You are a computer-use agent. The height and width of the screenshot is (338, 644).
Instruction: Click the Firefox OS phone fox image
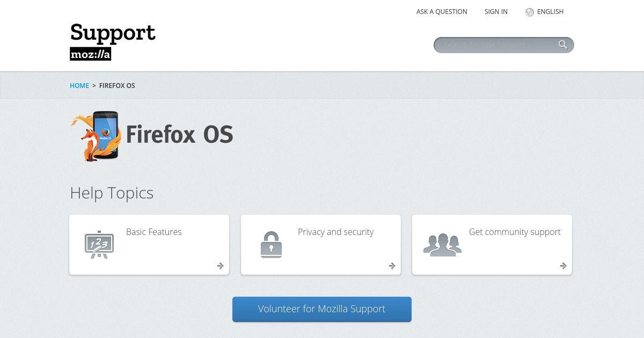96,136
